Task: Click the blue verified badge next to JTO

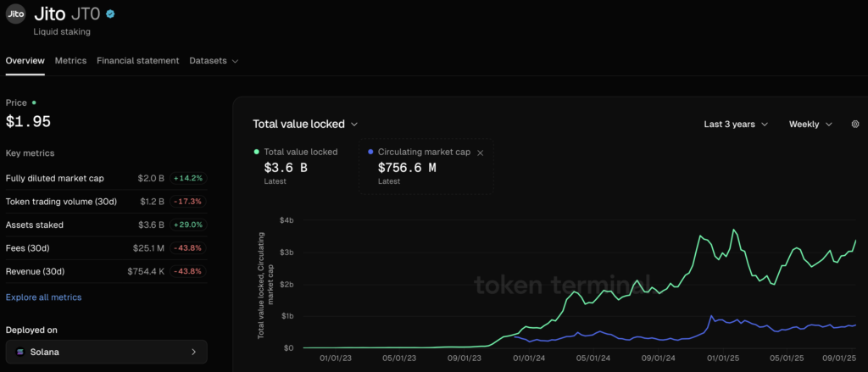Action: 111,14
